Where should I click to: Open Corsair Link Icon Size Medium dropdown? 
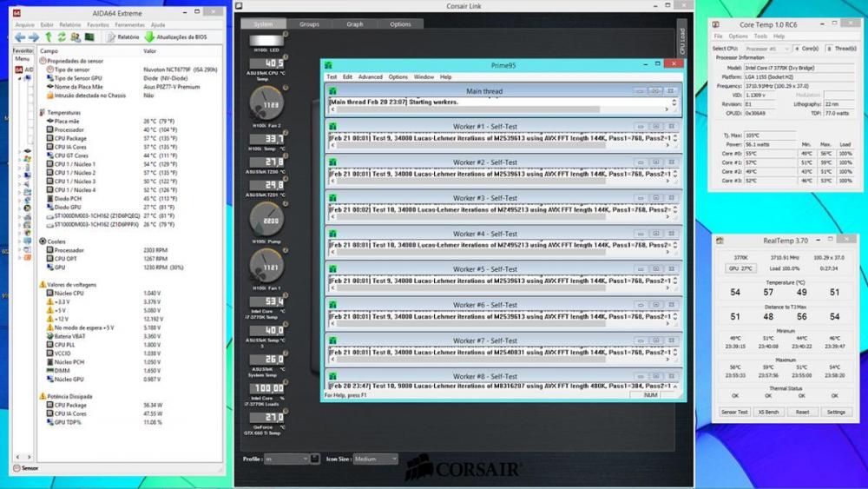(x=375, y=459)
